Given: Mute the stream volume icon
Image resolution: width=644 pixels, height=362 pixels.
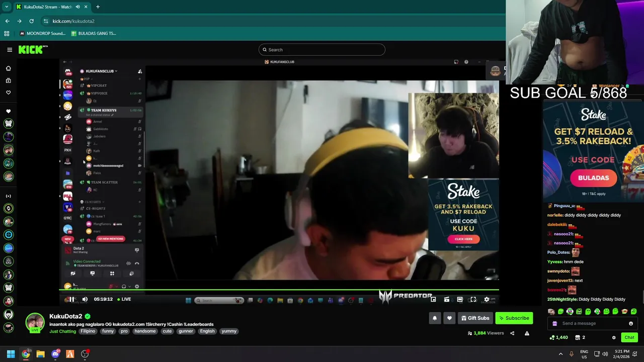Looking at the screenshot, I should pyautogui.click(x=85, y=299).
